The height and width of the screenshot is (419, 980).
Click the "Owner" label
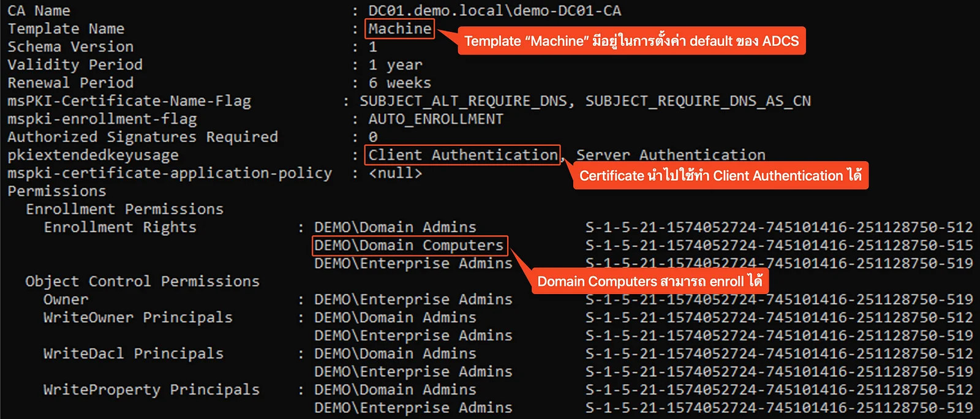click(66, 300)
